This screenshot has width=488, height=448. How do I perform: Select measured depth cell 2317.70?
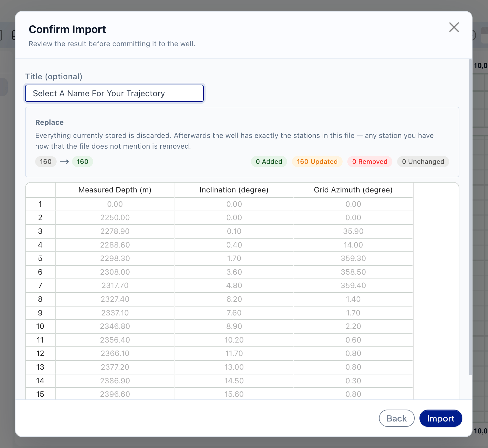pos(115,286)
